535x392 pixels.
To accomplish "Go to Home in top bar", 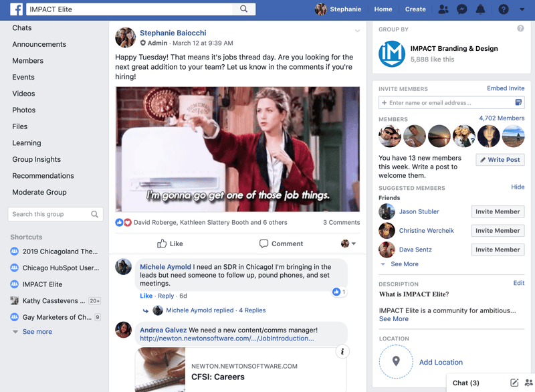I will 383,9.
